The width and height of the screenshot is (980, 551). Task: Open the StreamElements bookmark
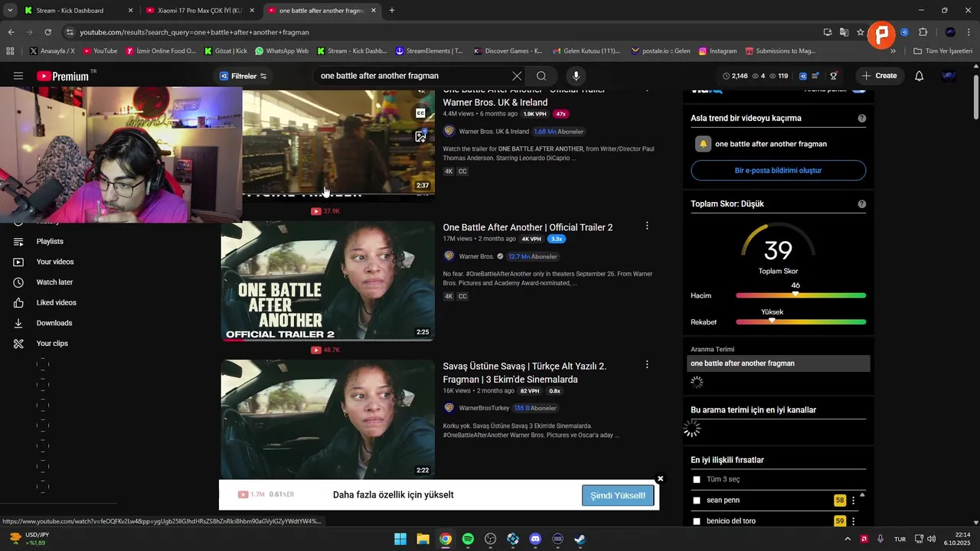430,51
